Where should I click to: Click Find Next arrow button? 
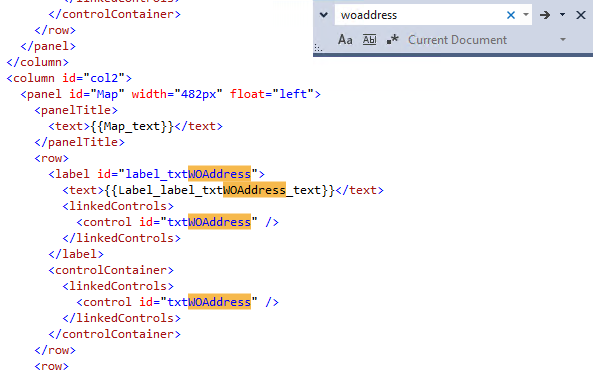pyautogui.click(x=545, y=15)
